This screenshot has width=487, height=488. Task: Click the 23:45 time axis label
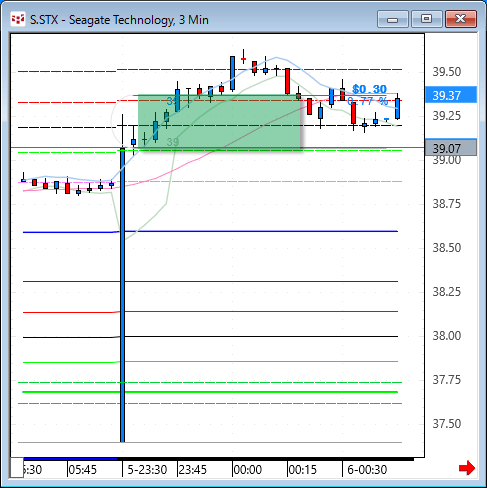[x=193, y=470]
